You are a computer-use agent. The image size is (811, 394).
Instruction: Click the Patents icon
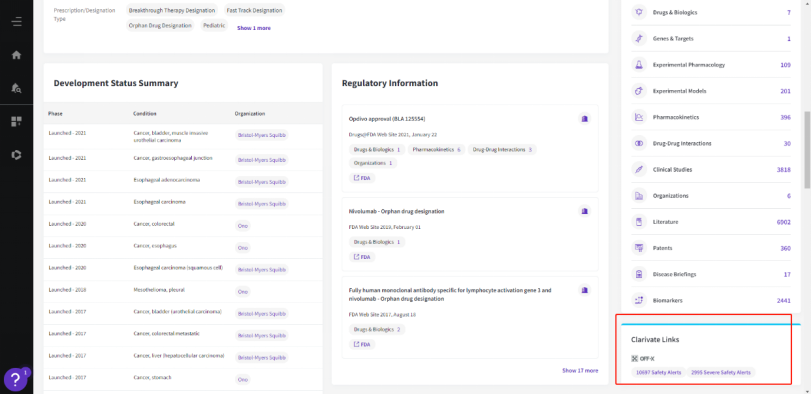point(639,248)
